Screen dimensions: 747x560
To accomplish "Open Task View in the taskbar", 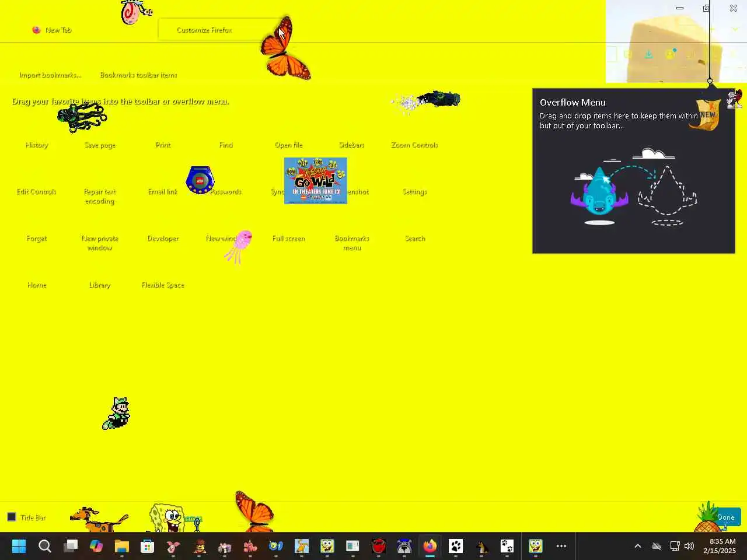I will pos(71,546).
